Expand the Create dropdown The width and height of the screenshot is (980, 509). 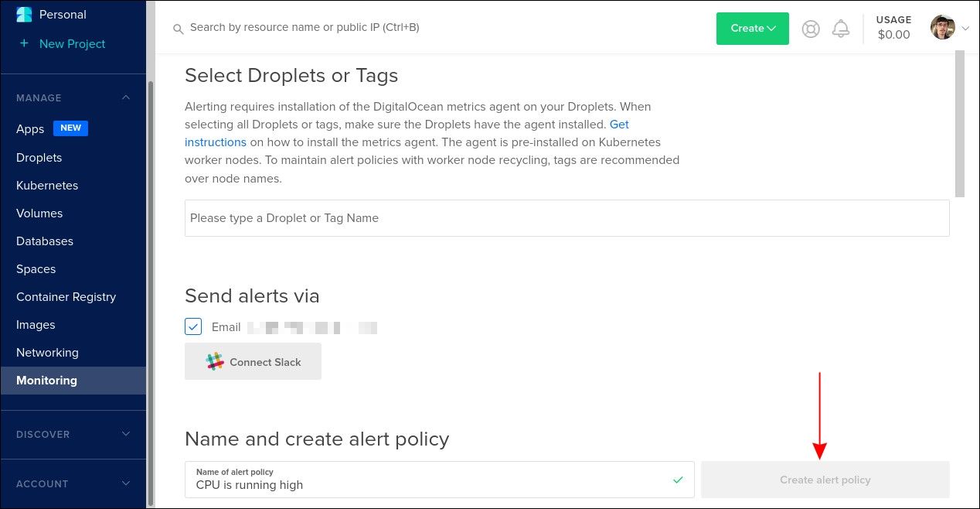tap(751, 28)
